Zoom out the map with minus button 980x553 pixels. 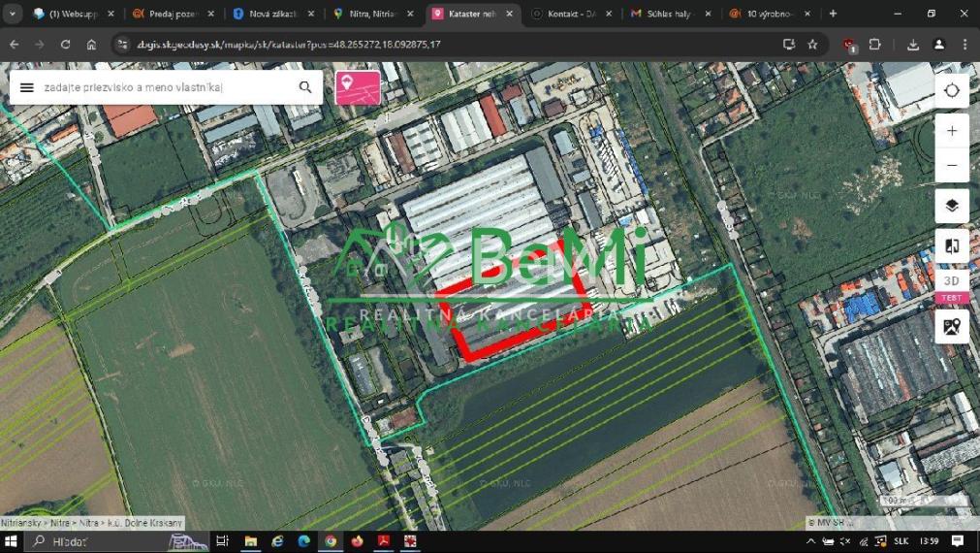[x=952, y=165]
